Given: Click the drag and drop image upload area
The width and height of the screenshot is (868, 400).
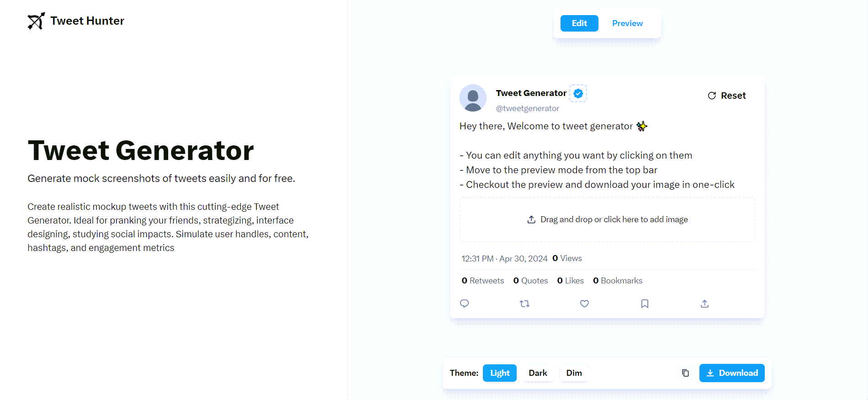Looking at the screenshot, I should point(607,219).
